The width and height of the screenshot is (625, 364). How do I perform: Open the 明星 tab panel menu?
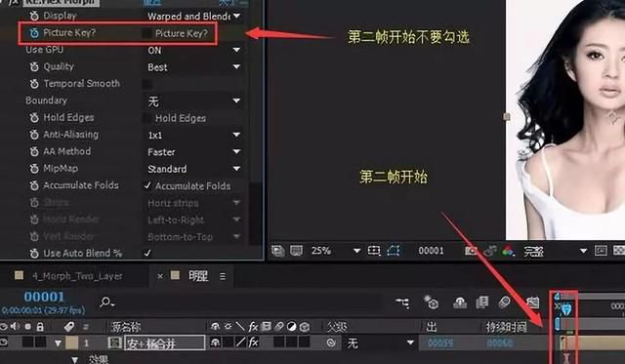click(223, 276)
